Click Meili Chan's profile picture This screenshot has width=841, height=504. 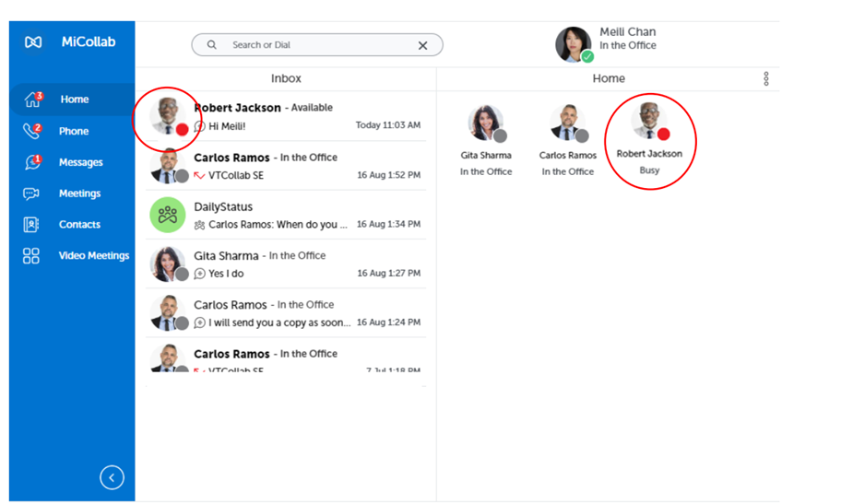[x=574, y=44]
